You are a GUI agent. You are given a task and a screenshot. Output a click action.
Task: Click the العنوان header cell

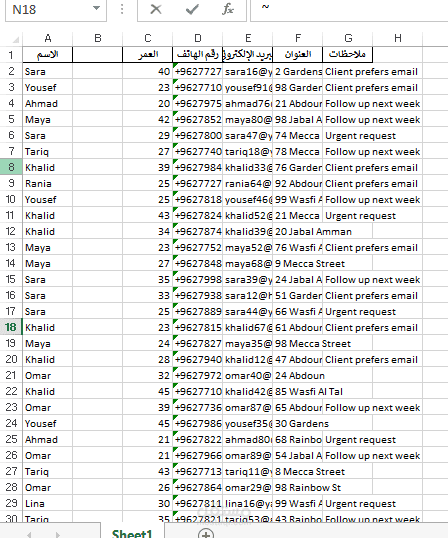[x=298, y=55]
